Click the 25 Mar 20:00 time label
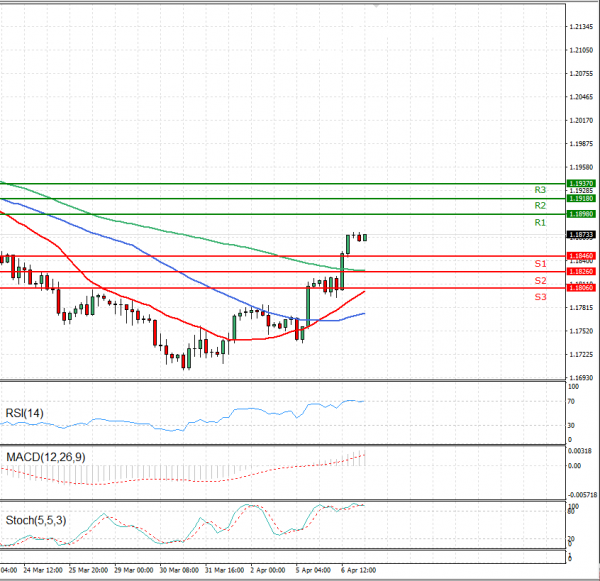This screenshot has width=600, height=581. (88, 570)
